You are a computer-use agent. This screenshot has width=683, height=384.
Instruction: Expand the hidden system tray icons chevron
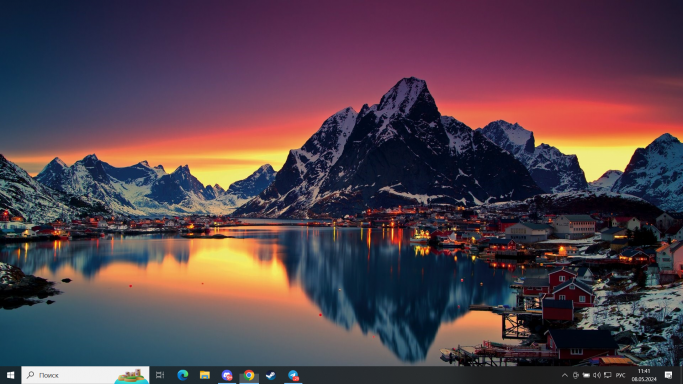pos(565,375)
